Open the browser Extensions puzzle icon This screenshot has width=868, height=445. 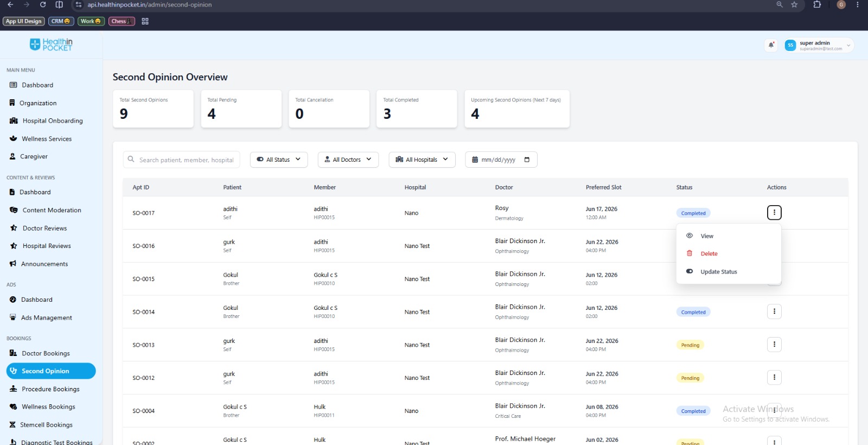[x=817, y=4]
